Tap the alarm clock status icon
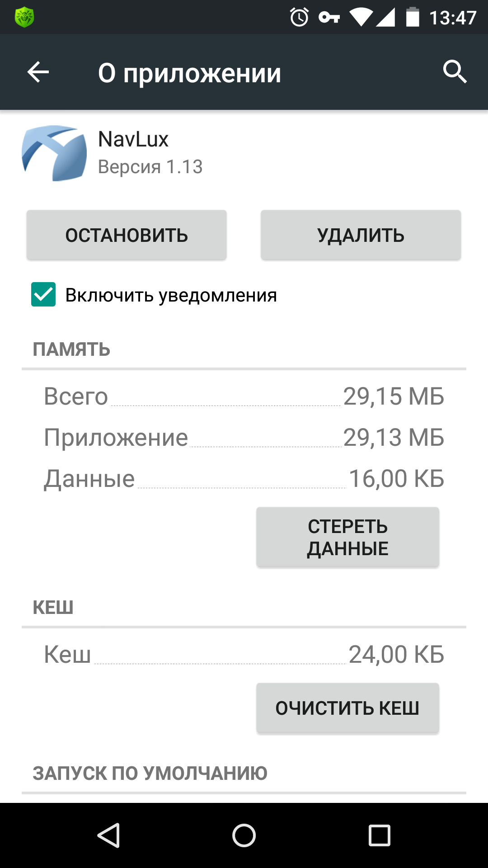This screenshot has height=868, width=488. click(299, 18)
